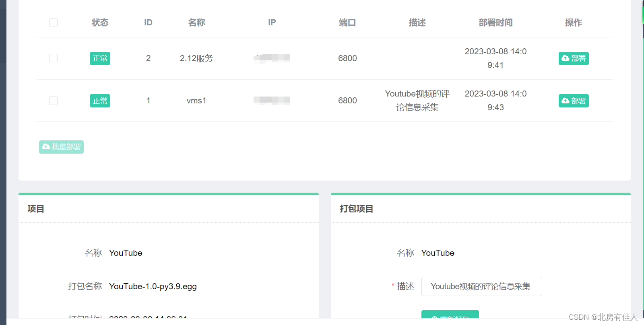
Task: Click the name cell 2.12服务
Action: 196,58
